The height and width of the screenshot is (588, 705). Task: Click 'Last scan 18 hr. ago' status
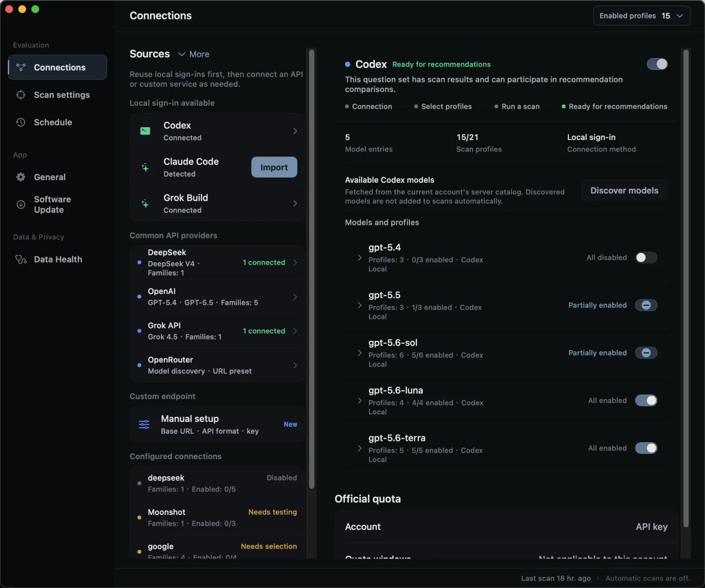pyautogui.click(x=556, y=578)
